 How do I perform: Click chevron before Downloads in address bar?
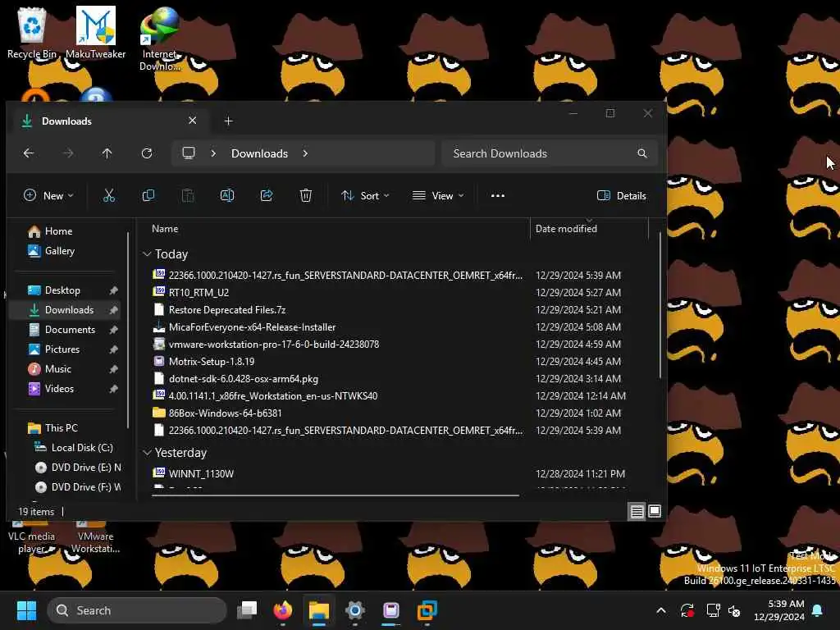pos(213,153)
